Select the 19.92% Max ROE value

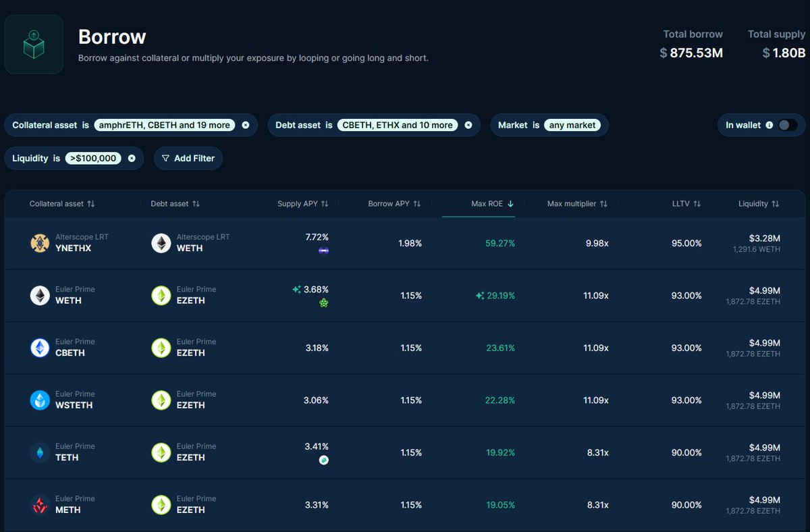tap(500, 452)
